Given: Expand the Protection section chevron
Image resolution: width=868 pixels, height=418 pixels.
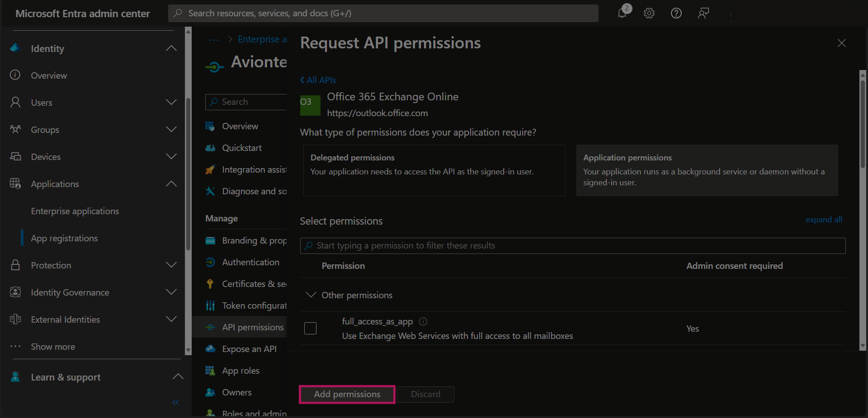Looking at the screenshot, I should pyautogui.click(x=171, y=265).
